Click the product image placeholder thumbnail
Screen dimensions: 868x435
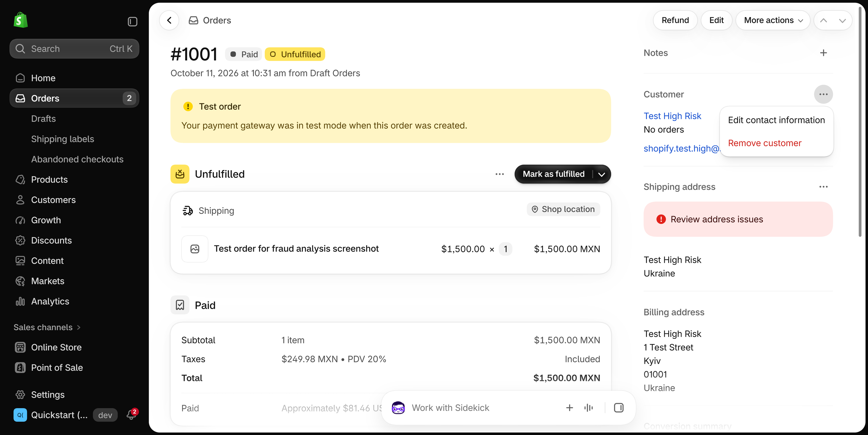click(x=195, y=249)
